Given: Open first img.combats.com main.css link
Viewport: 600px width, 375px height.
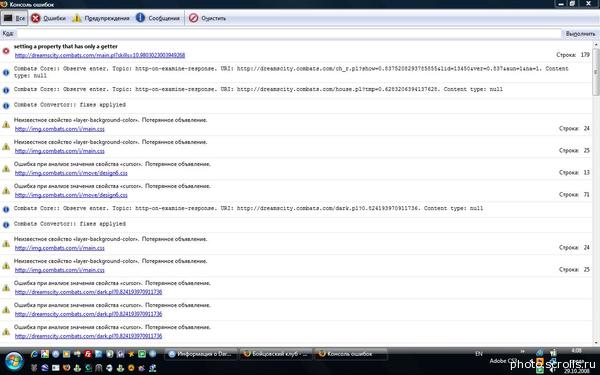Looking at the screenshot, I should click(x=60, y=129).
